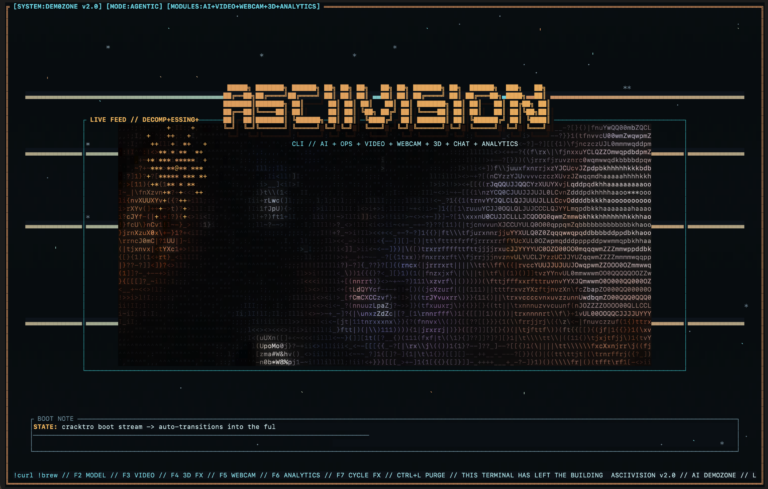Viewport: 768px width, 489px height.
Task: Select F7 CYCLE FX in footer bar
Action: [x=359, y=475]
